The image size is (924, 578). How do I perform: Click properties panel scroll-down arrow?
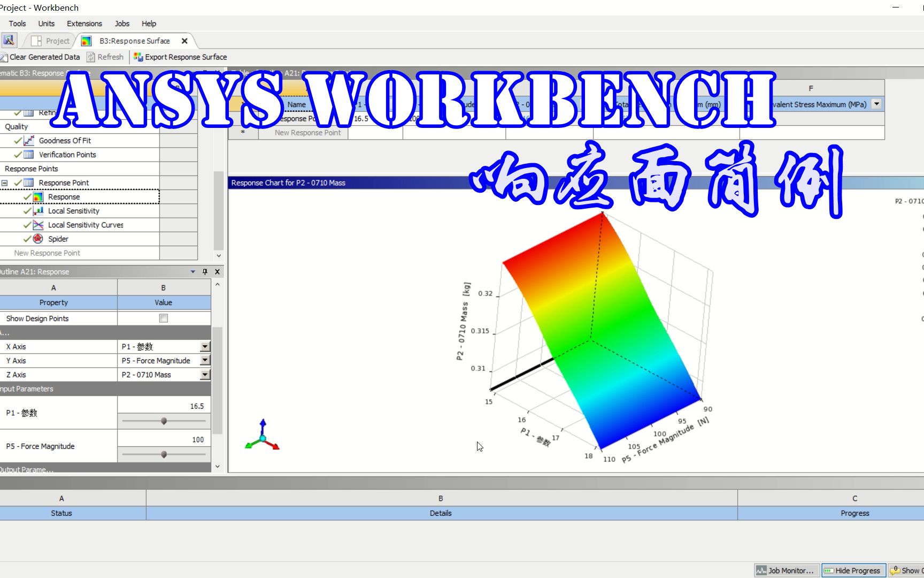point(217,467)
